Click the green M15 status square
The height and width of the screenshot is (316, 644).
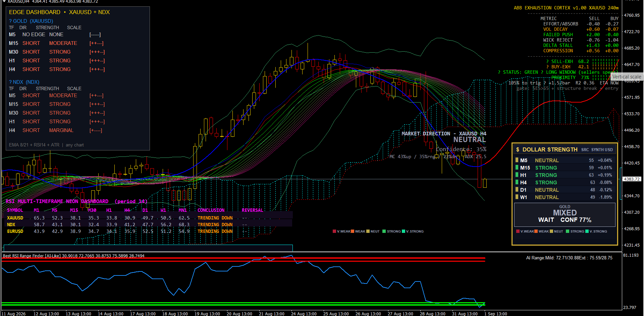click(x=517, y=167)
